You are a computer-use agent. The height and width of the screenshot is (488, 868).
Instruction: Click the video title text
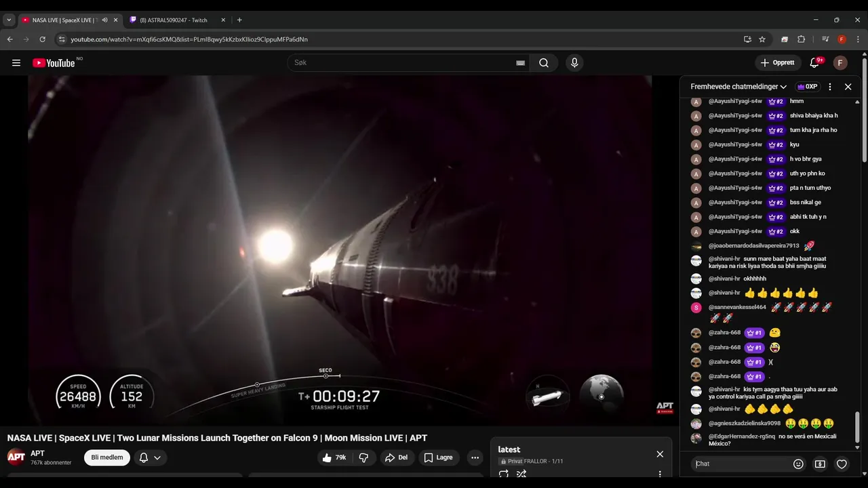pyautogui.click(x=217, y=438)
